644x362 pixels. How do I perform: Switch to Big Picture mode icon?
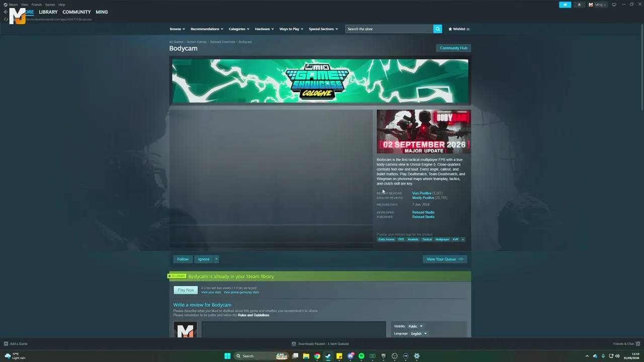[x=614, y=5]
